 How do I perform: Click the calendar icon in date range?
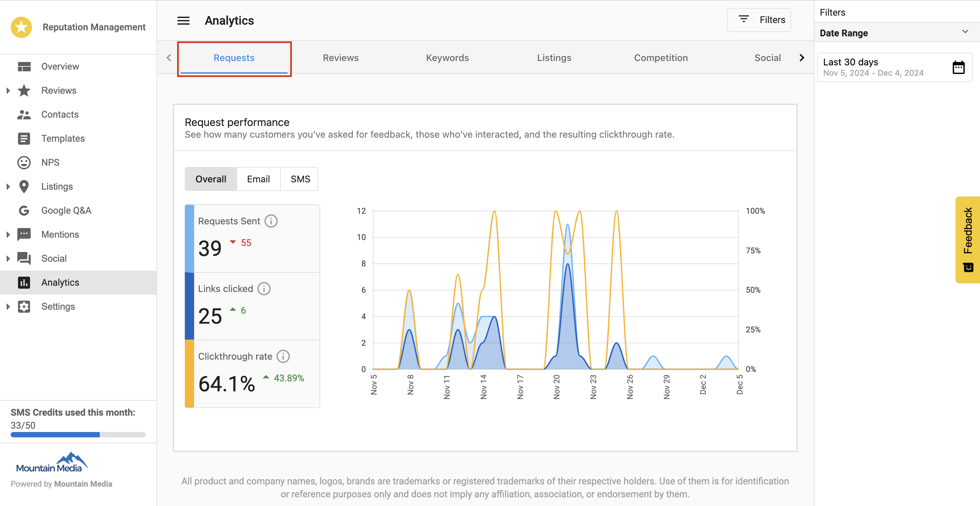pyautogui.click(x=958, y=68)
